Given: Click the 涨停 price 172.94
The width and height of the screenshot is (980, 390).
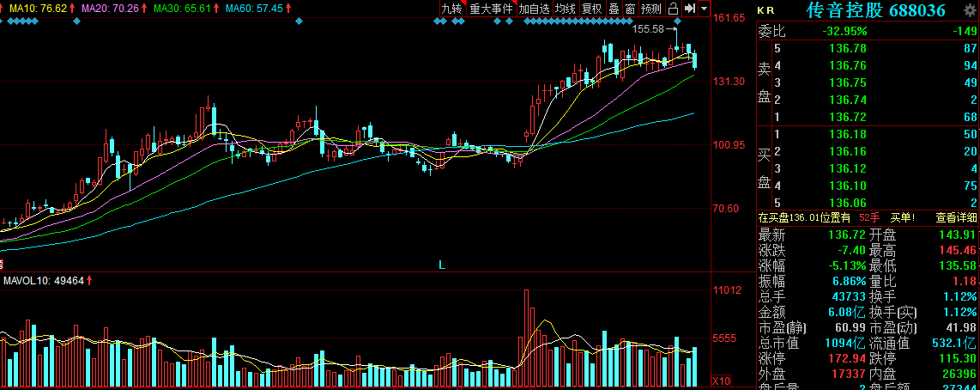Looking at the screenshot, I should click(846, 359).
